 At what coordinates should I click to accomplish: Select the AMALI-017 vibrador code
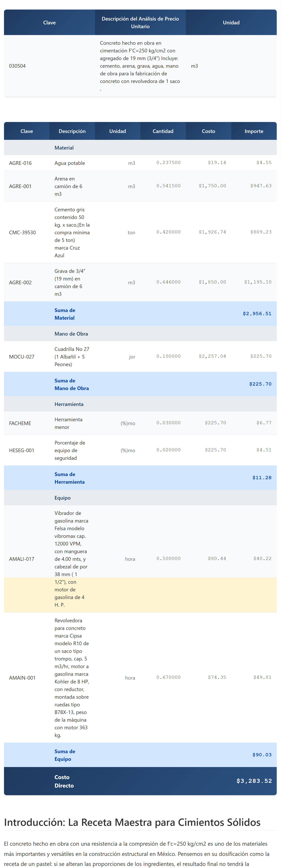click(22, 559)
